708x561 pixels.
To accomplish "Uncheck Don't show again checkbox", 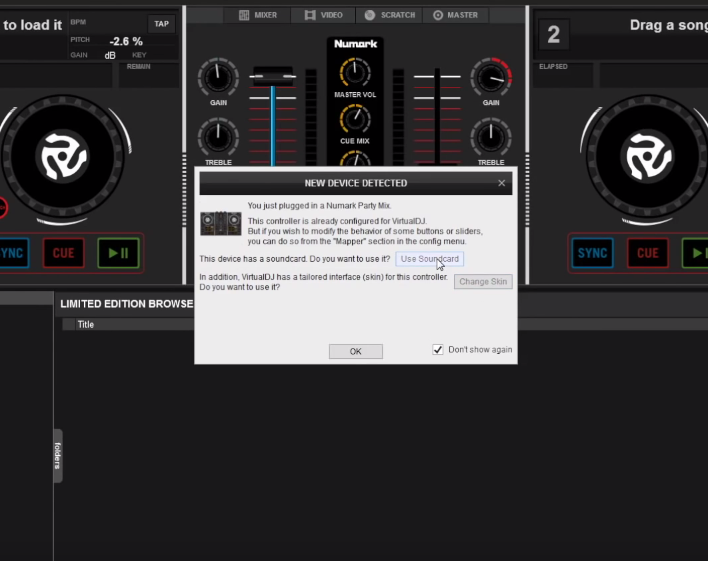I will click(438, 350).
